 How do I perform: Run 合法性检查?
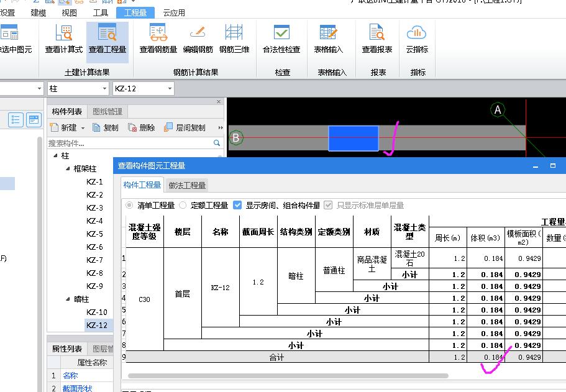pyautogui.click(x=281, y=39)
